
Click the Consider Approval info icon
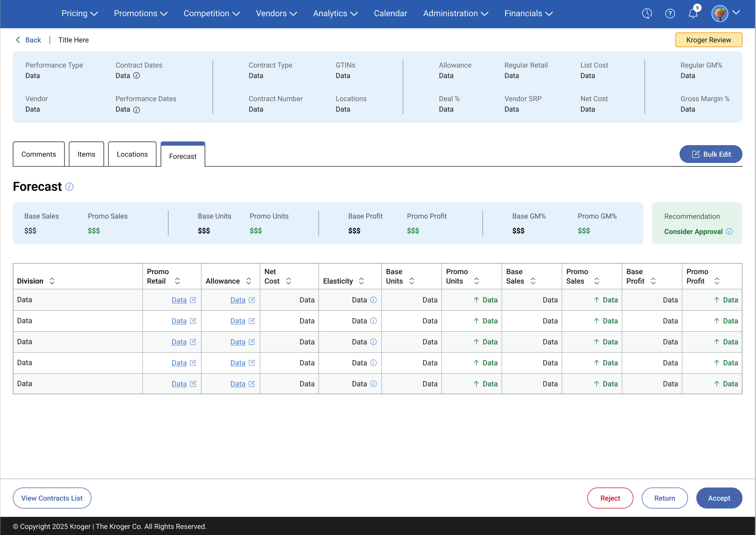pyautogui.click(x=730, y=231)
